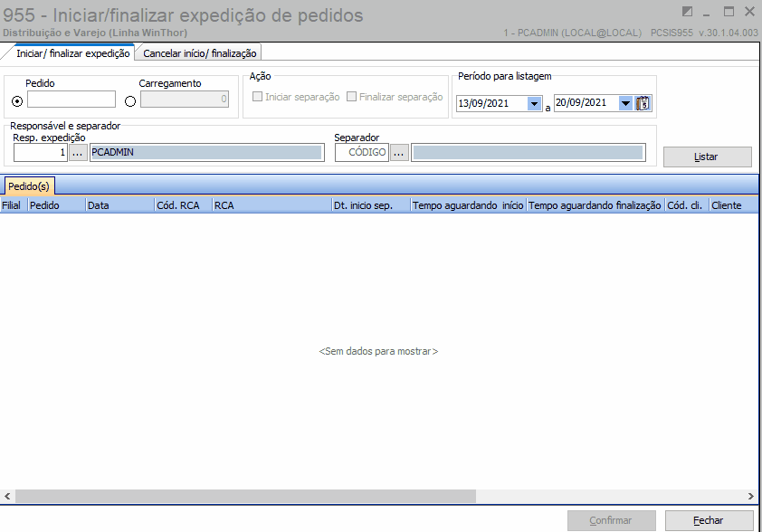762x532 pixels.
Task: Click the empty Separador name field
Action: [529, 153]
